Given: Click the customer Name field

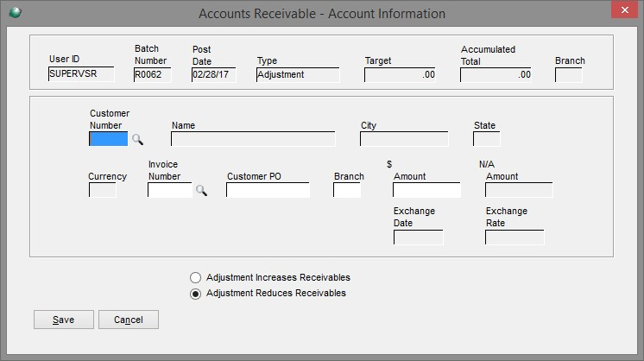Looking at the screenshot, I should coord(253,139).
